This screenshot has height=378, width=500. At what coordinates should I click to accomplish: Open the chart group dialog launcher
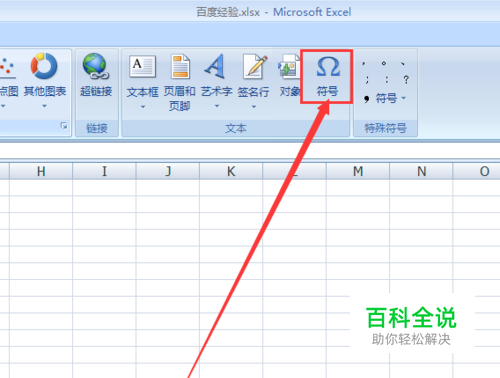64,125
